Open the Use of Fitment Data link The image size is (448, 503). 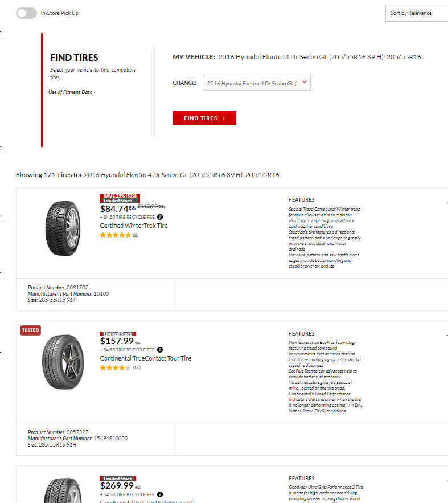pyautogui.click(x=72, y=92)
